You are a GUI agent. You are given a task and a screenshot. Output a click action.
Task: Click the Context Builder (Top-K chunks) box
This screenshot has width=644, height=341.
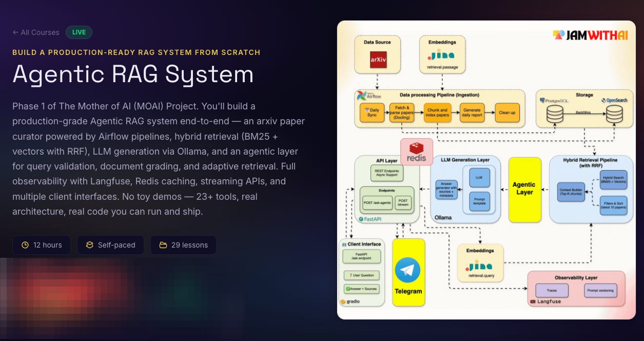[x=571, y=192]
